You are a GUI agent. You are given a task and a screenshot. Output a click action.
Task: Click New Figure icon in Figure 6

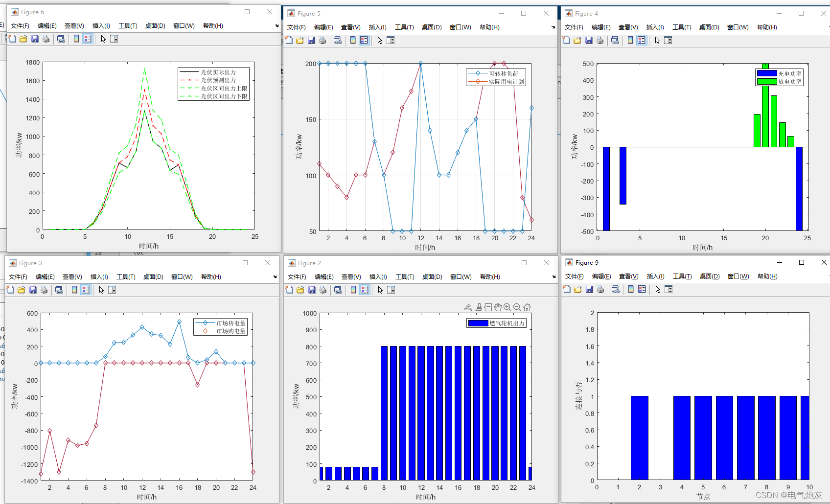pos(12,39)
